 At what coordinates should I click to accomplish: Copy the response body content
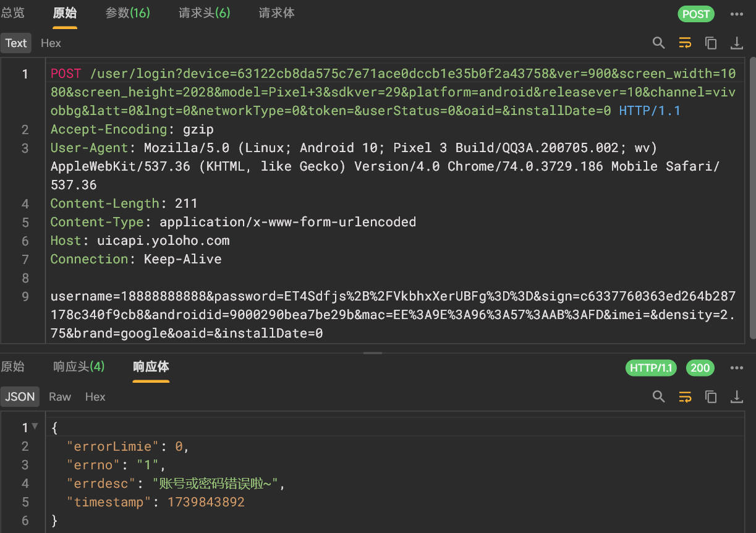711,396
